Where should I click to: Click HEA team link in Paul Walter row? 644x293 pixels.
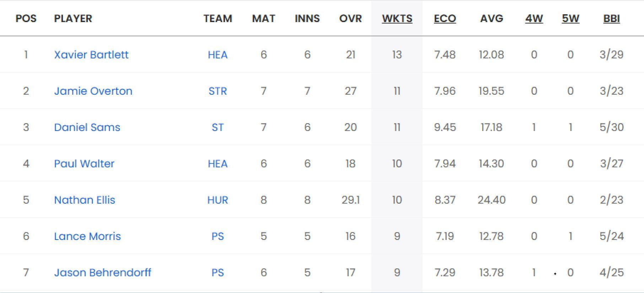click(218, 163)
